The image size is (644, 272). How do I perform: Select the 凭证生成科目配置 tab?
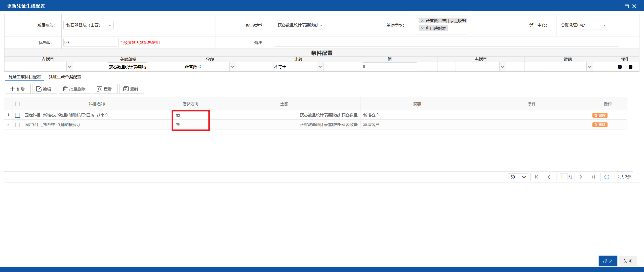click(25, 77)
